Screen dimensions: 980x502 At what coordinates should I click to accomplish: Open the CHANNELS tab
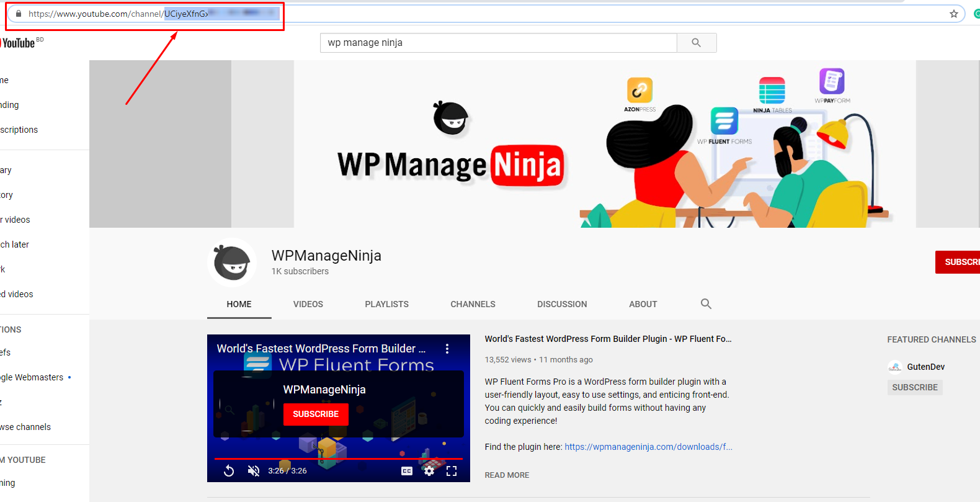coord(473,304)
